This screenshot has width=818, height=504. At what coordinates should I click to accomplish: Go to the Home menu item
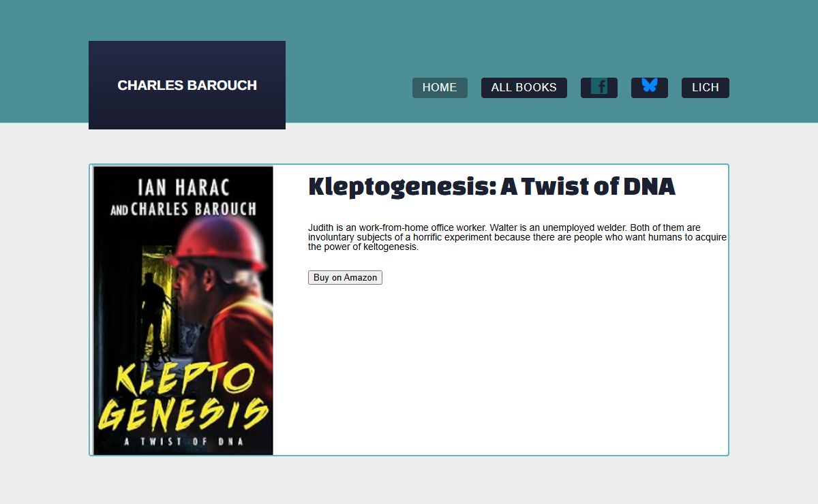[440, 88]
